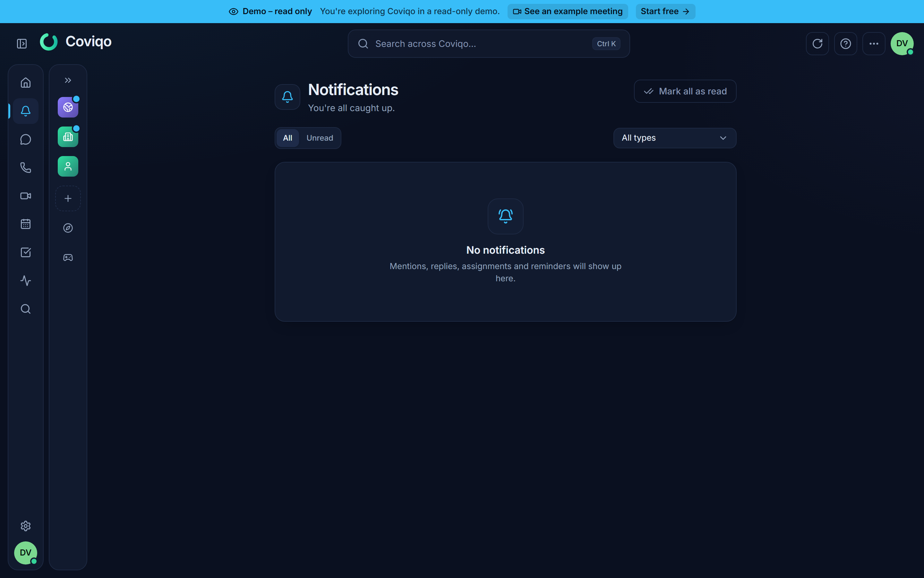Select the green building workspace icon
The height and width of the screenshot is (578, 924).
click(68, 137)
